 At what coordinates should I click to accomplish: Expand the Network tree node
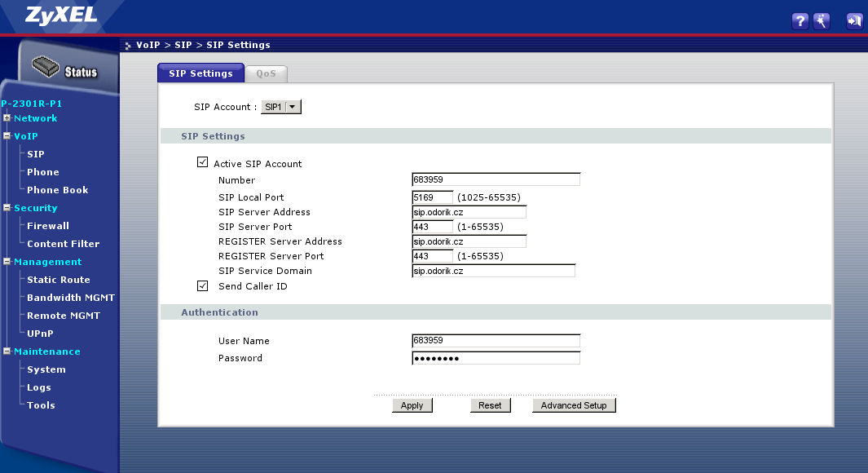click(7, 118)
